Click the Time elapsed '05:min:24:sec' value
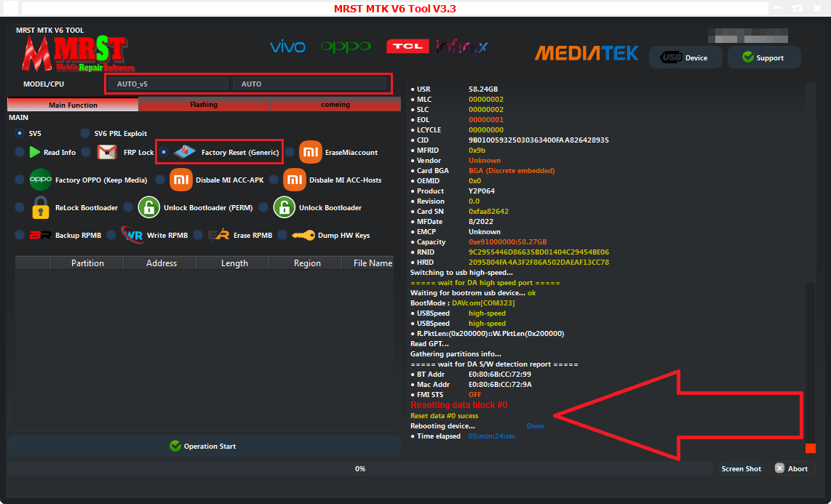831x504 pixels. coord(492,436)
